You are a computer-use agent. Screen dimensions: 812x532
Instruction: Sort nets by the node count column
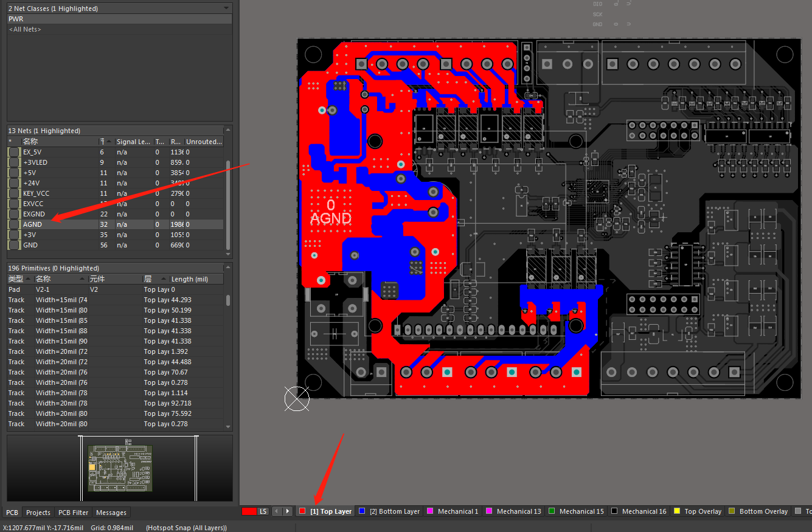coord(106,142)
